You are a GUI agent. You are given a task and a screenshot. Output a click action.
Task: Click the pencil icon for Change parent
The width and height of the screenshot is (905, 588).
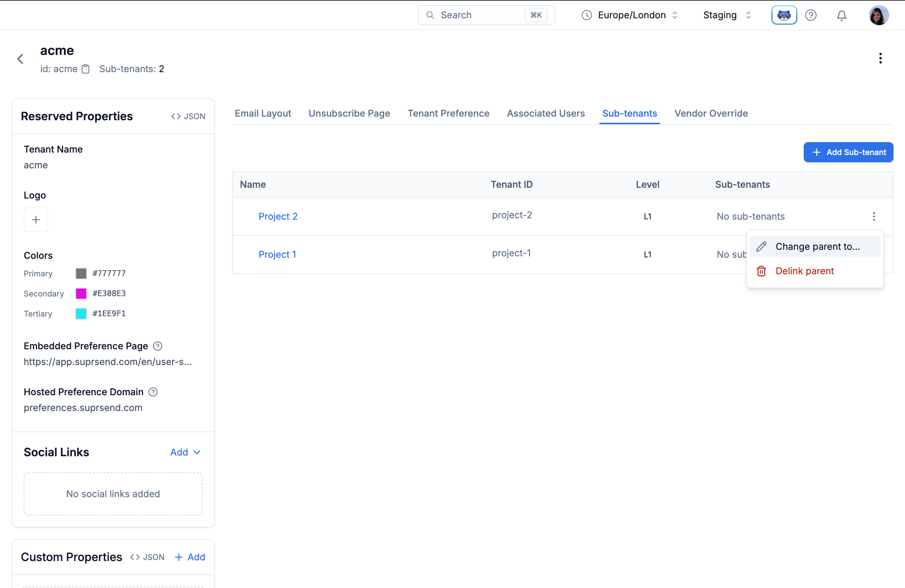pyautogui.click(x=761, y=247)
